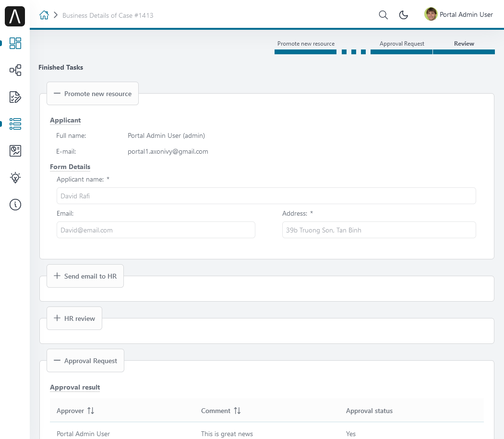Open the Tasks icon in sidebar
Viewport: 504px width, 439px height.
click(15, 97)
